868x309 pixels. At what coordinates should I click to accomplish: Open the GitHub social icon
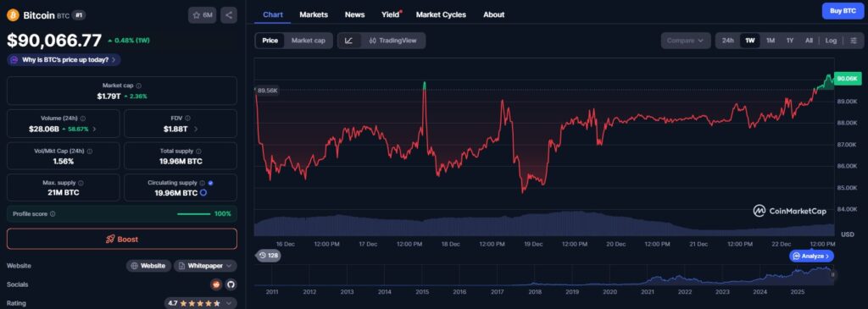[x=231, y=284]
